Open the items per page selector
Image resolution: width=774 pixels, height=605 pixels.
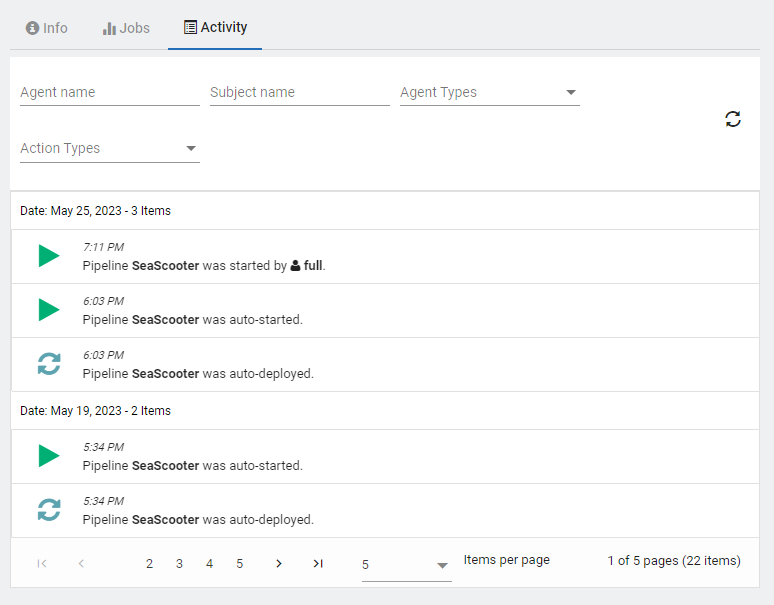(406, 565)
